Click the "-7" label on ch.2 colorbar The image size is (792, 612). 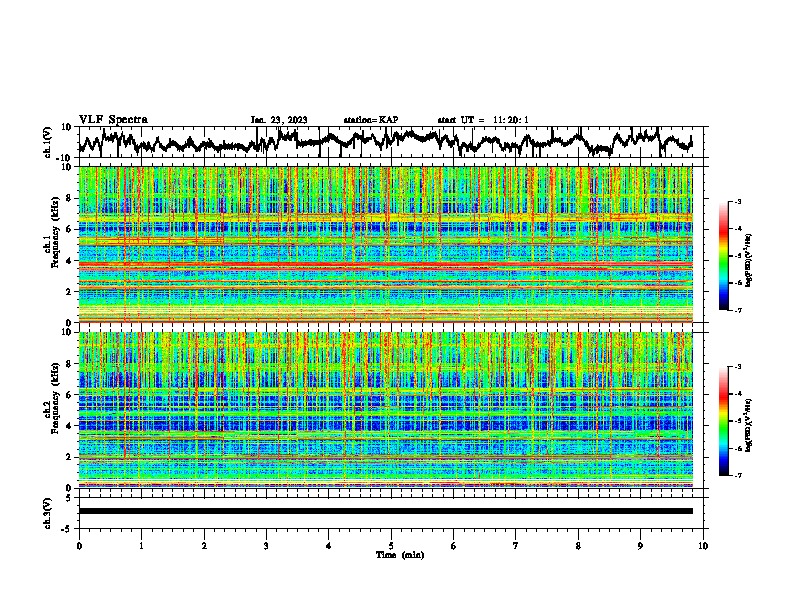(738, 476)
